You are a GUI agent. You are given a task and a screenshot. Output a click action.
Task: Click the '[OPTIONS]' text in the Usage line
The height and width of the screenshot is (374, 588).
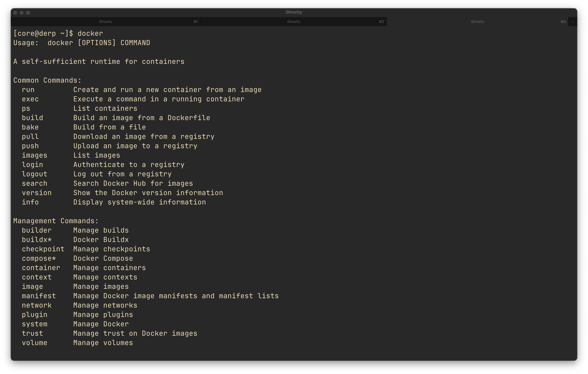[x=97, y=43]
